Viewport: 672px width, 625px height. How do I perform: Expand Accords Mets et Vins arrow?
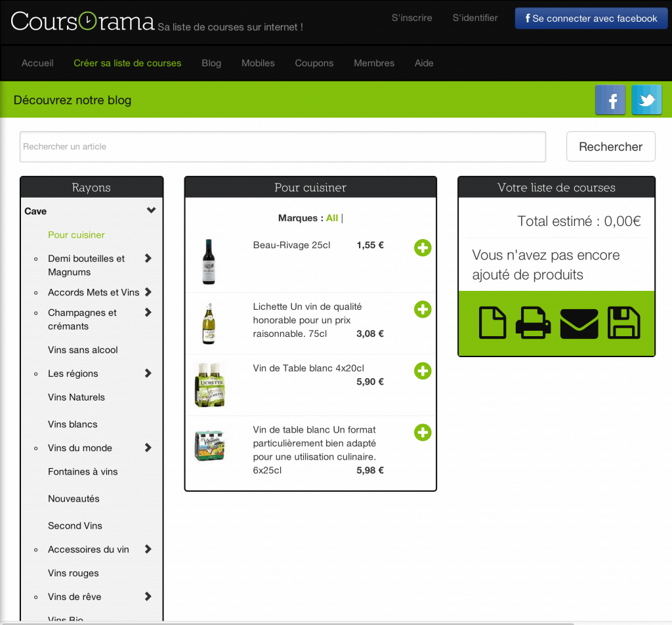tap(148, 292)
